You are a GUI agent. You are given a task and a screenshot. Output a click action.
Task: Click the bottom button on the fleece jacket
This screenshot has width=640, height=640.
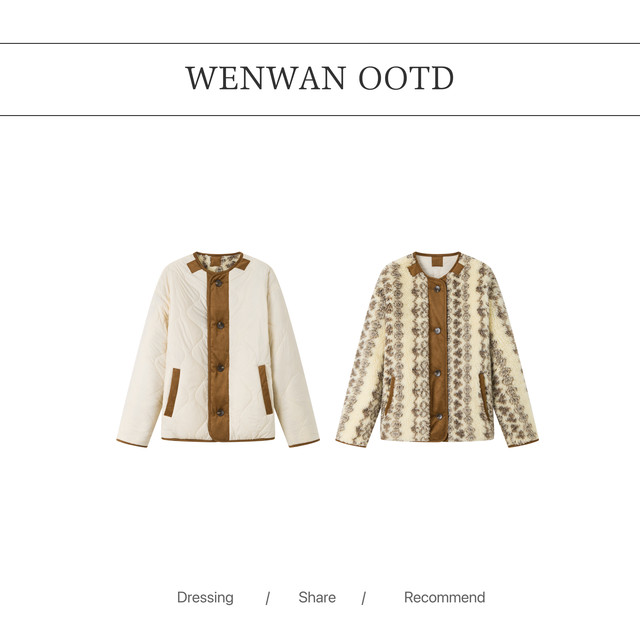point(439,416)
